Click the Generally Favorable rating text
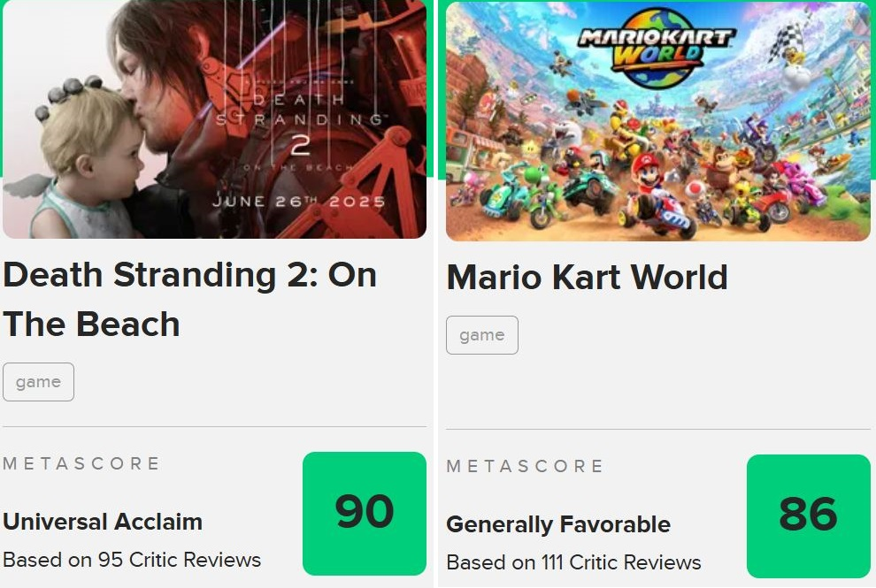Image resolution: width=876 pixels, height=588 pixels. [x=558, y=524]
